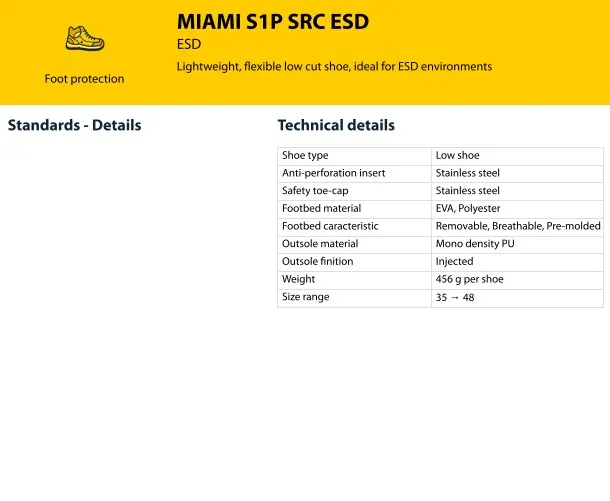
Task: Select the 'Safety toe-cap' cell
Action: [x=354, y=191]
